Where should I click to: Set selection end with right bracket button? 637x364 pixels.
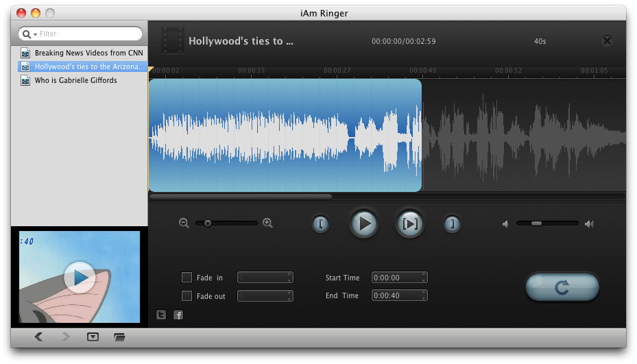[x=451, y=223]
